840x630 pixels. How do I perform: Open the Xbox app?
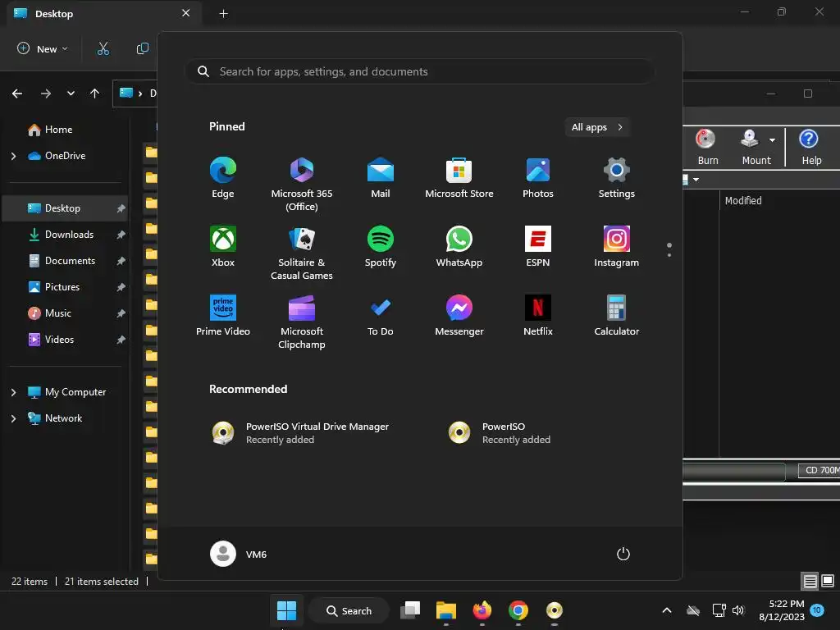point(223,247)
